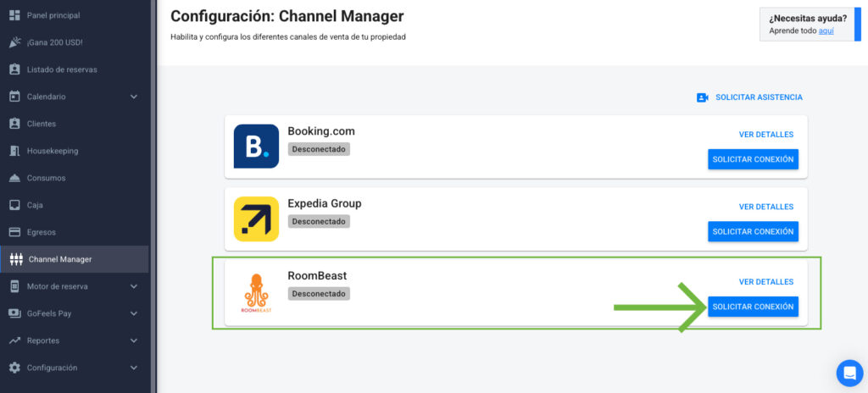Expand the Motor de reserva chevron

click(x=133, y=287)
